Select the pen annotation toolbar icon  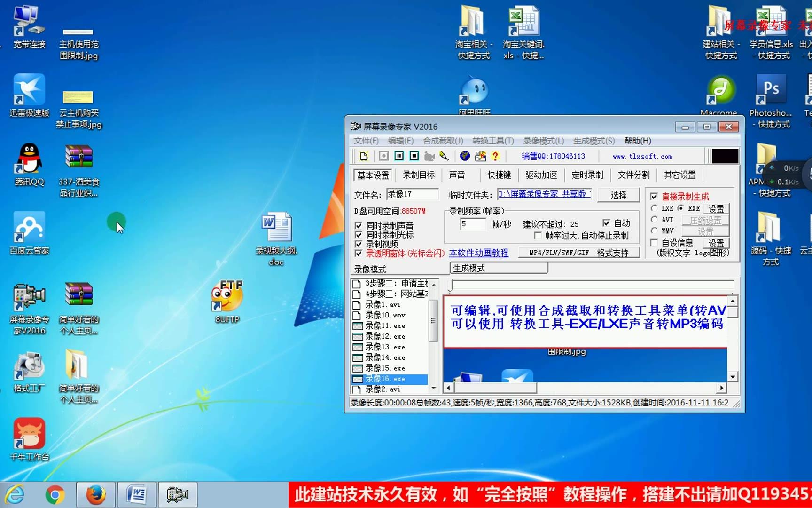445,156
